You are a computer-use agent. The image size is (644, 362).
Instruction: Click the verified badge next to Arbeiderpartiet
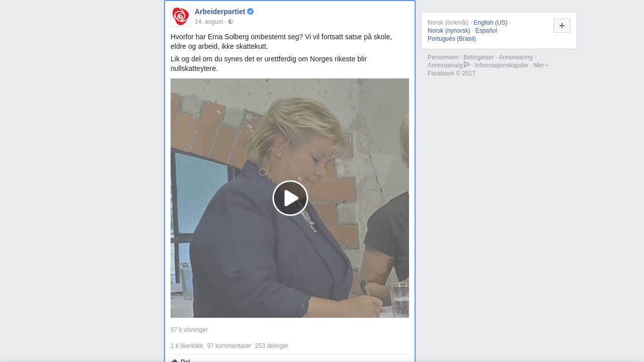pos(251,12)
